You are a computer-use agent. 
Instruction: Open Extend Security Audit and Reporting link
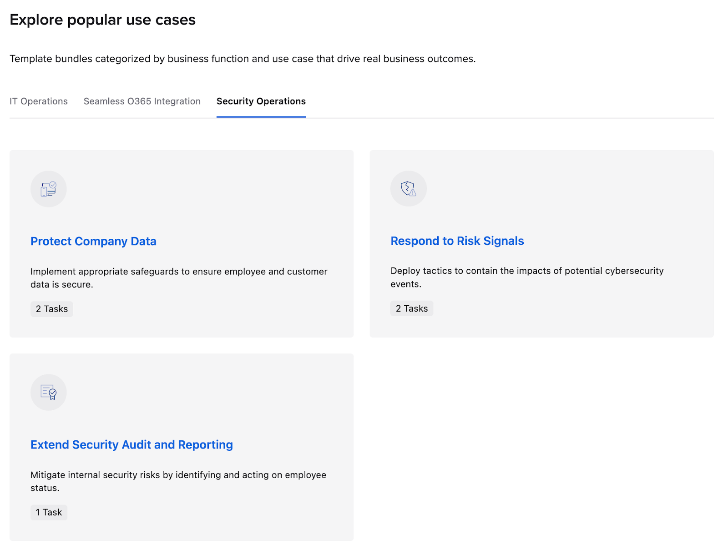click(131, 444)
